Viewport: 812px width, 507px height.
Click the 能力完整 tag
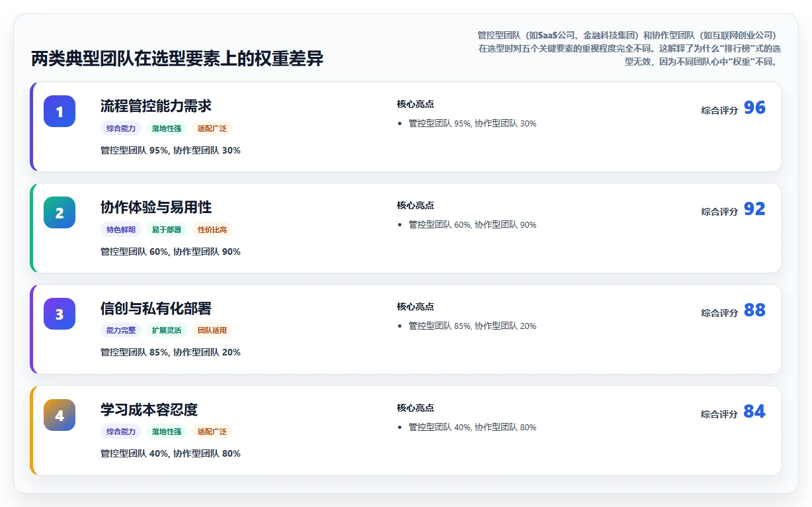point(121,330)
